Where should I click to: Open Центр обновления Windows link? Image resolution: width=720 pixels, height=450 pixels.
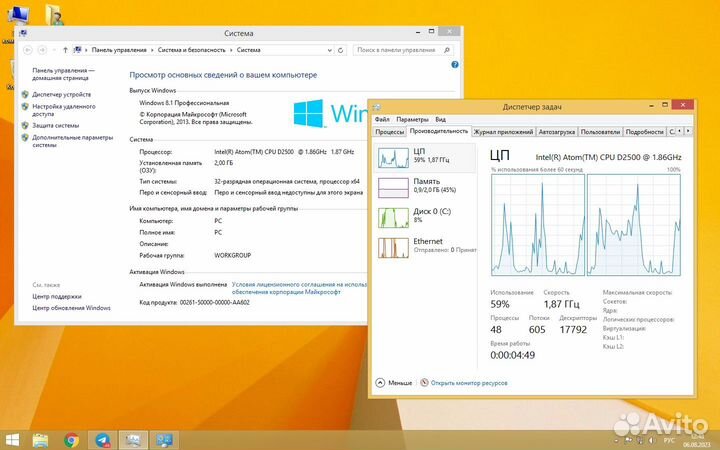click(x=71, y=308)
